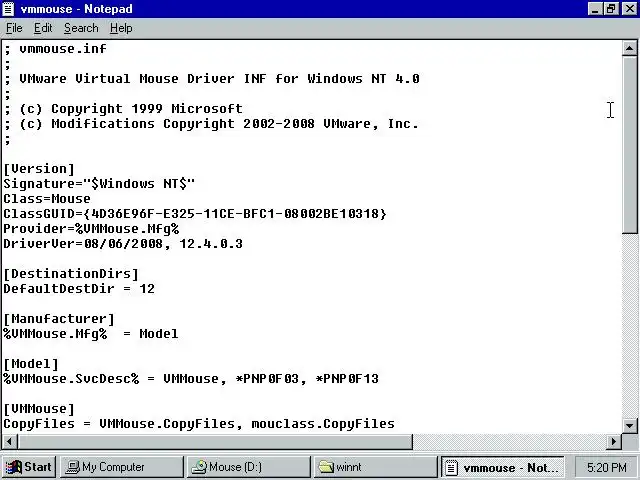640x480 pixels.
Task: Click the [VMMouse] section header
Action: tap(39, 409)
